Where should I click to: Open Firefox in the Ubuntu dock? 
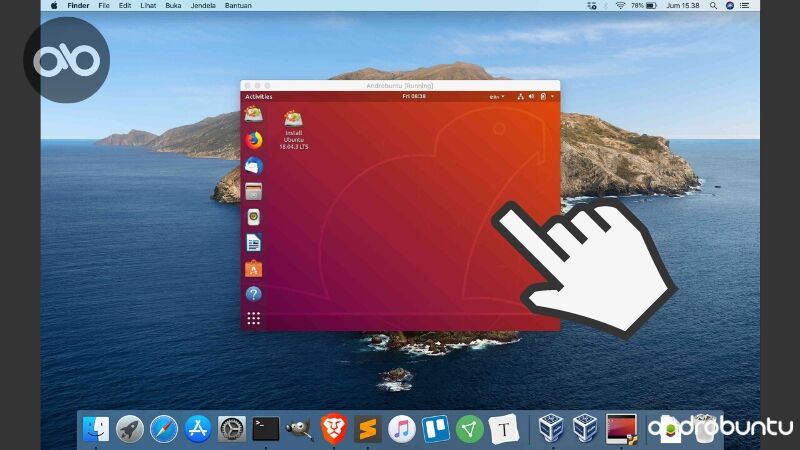tap(254, 140)
